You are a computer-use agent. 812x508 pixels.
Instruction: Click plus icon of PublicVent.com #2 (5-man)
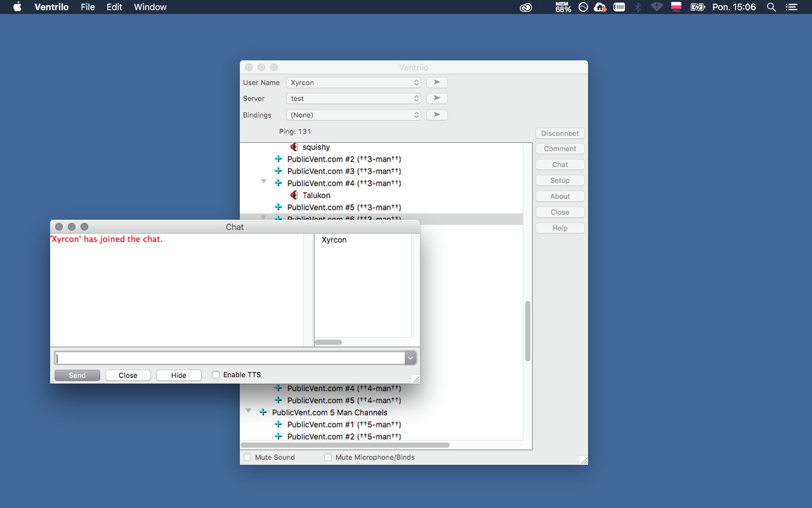click(x=278, y=436)
